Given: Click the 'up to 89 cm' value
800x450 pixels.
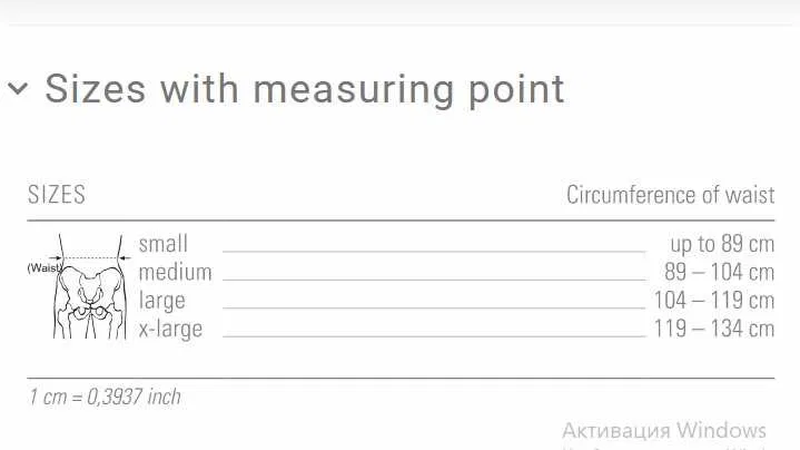Looking at the screenshot, I should click(722, 244).
